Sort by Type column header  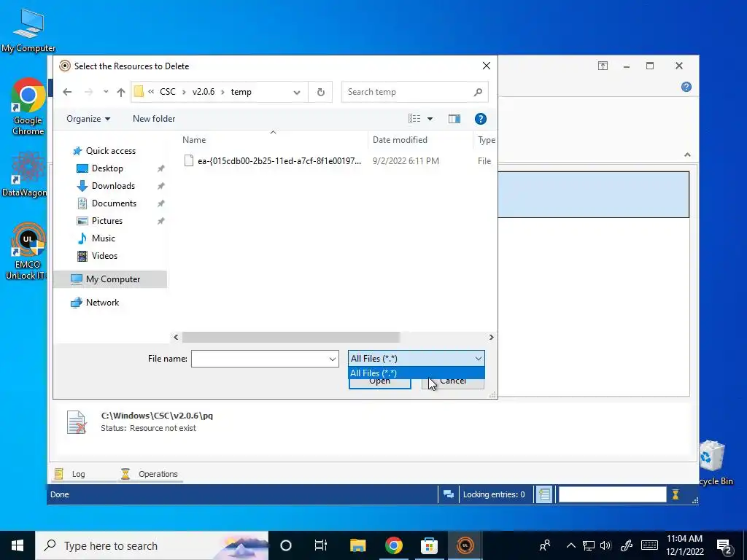coord(486,140)
